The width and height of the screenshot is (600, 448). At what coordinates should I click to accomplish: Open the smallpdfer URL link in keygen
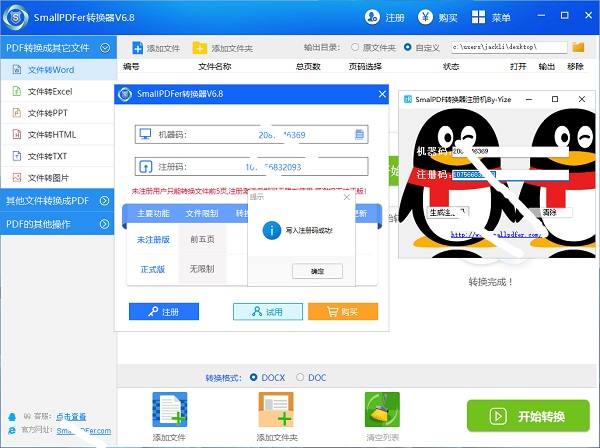(x=496, y=234)
